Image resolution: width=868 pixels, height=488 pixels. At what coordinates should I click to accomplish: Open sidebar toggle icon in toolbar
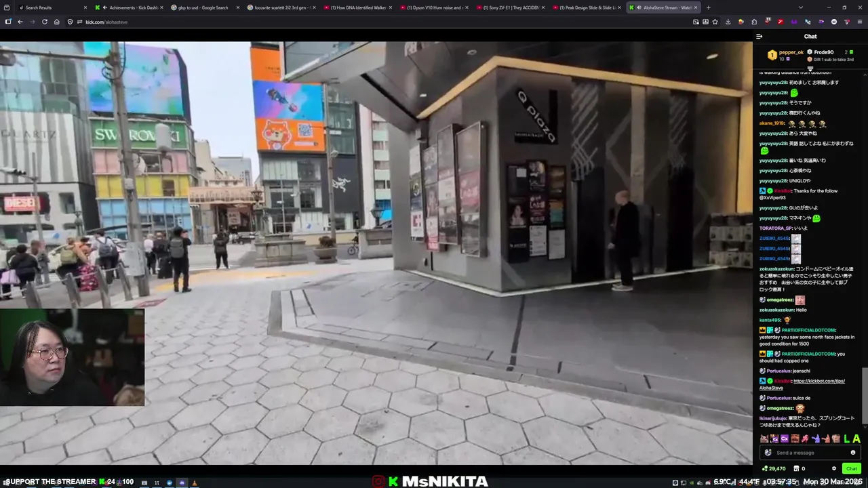(x=8, y=22)
